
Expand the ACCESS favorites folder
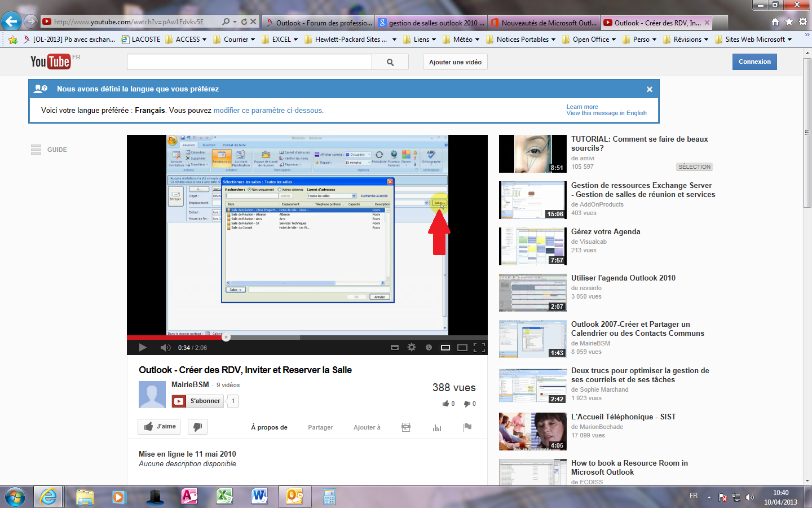tap(186, 40)
